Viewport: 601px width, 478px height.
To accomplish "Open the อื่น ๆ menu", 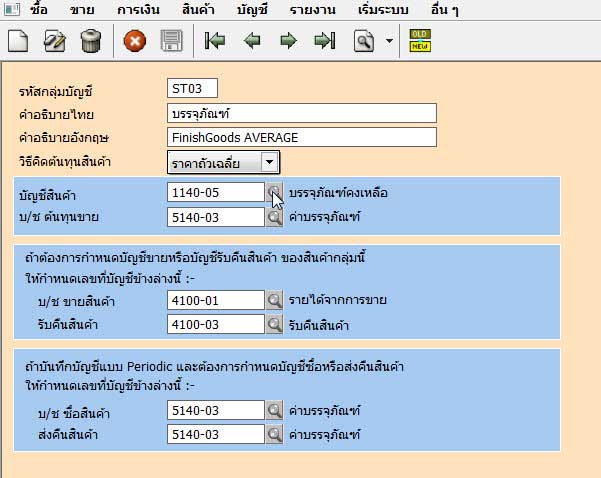I will [x=444, y=9].
